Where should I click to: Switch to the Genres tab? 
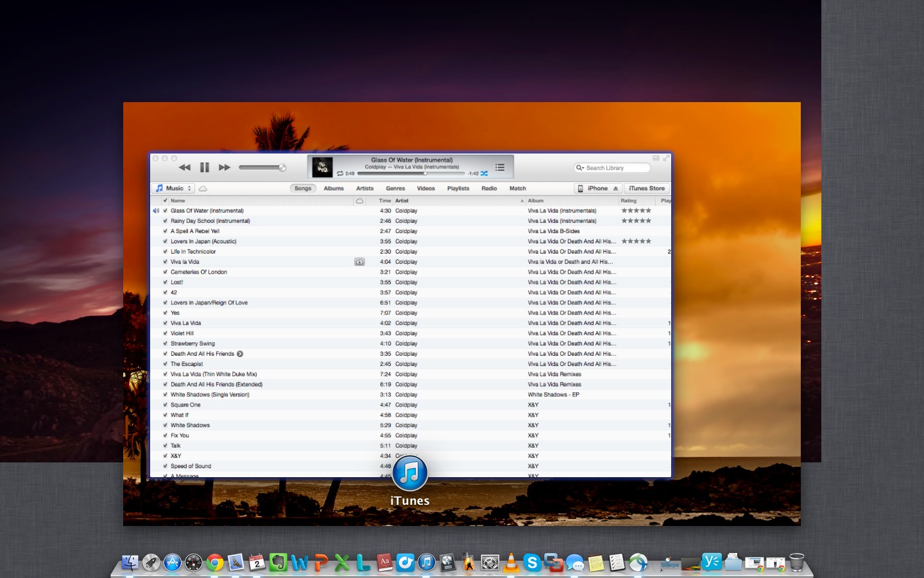[x=395, y=189]
